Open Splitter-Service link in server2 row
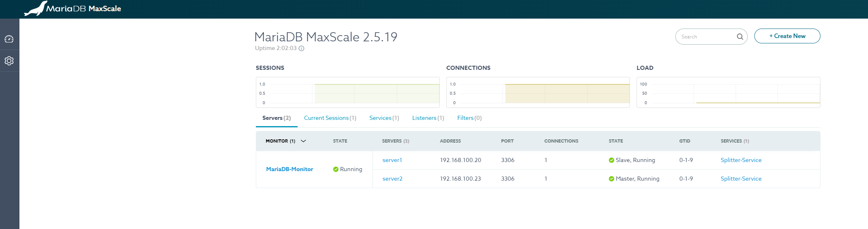The width and height of the screenshot is (868, 229). [741, 179]
